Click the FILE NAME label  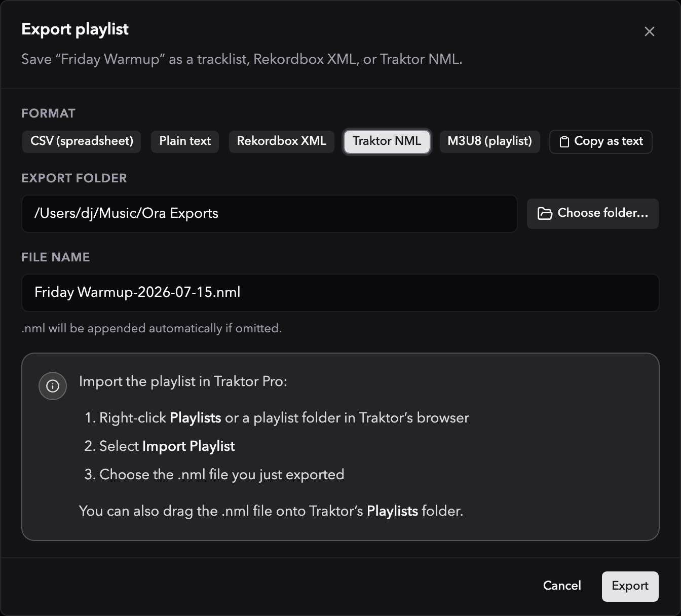(56, 257)
